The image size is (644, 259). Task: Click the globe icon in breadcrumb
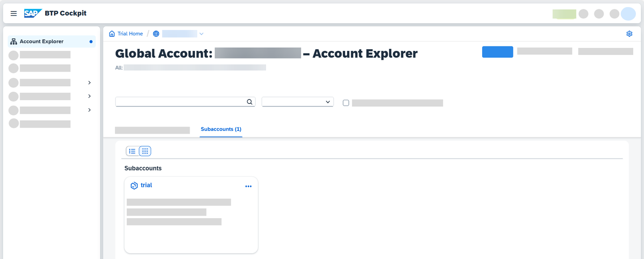tap(156, 34)
